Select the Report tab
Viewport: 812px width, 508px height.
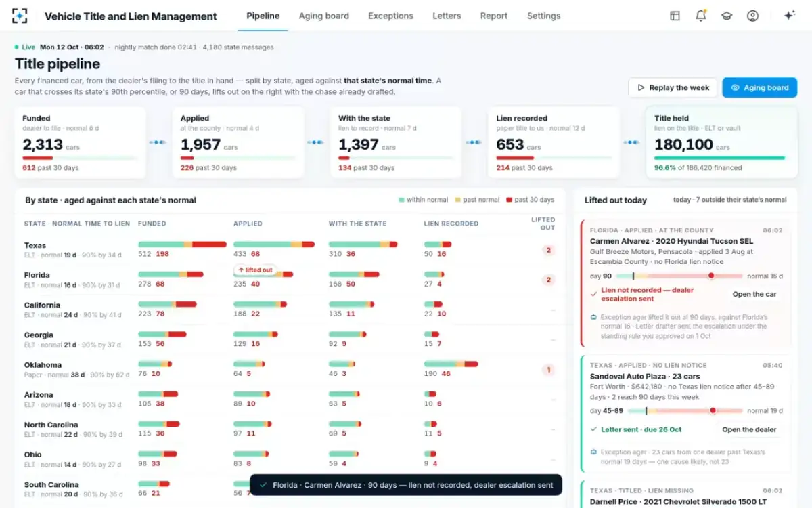[494, 16]
